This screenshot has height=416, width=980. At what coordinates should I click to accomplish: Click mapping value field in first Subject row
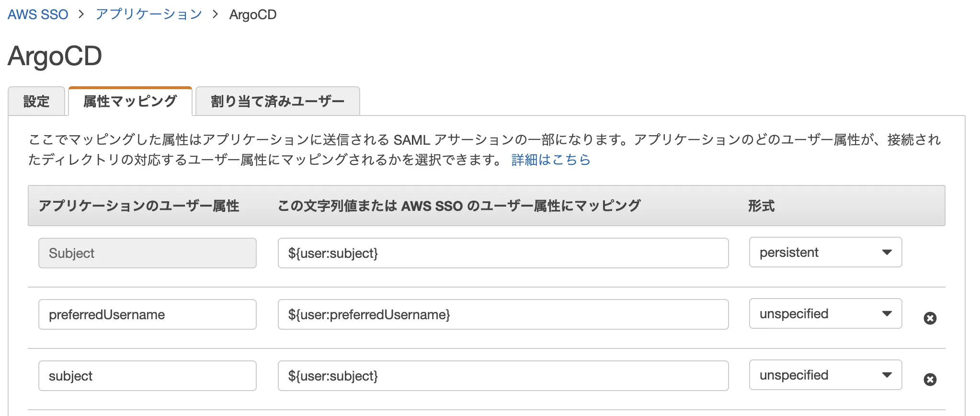(503, 253)
